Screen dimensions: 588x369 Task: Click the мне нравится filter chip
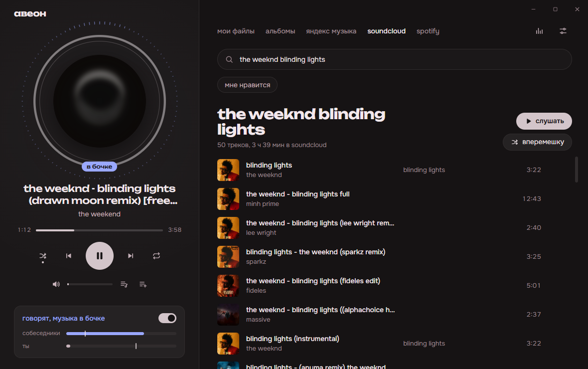pos(247,85)
